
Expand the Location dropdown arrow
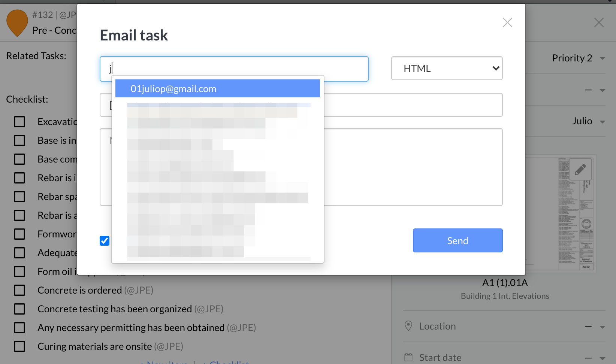tap(603, 327)
